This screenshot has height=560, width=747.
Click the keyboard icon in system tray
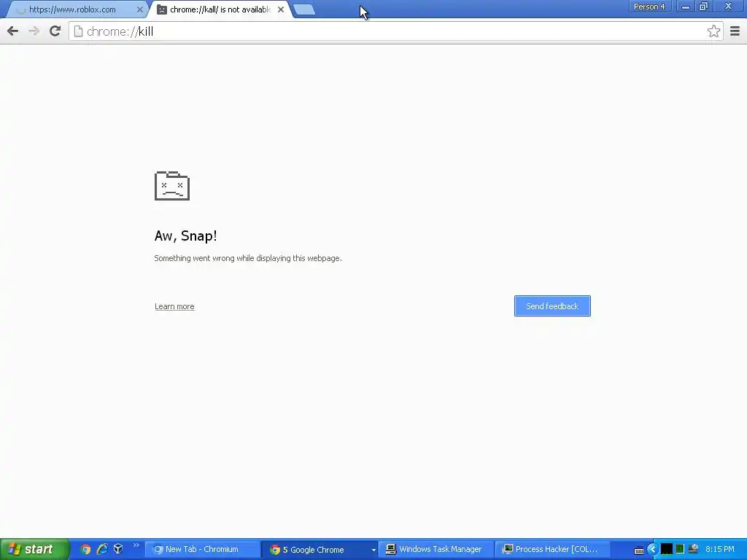(x=639, y=550)
